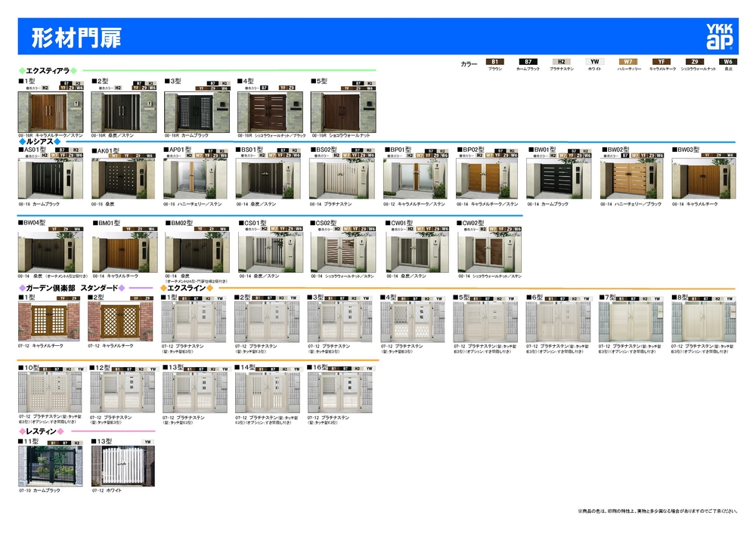This screenshot has width=756, height=534.
Task: Click the 08-16 ハニーチェリー/ステン caption under AP01型
Action: pyautogui.click(x=192, y=204)
